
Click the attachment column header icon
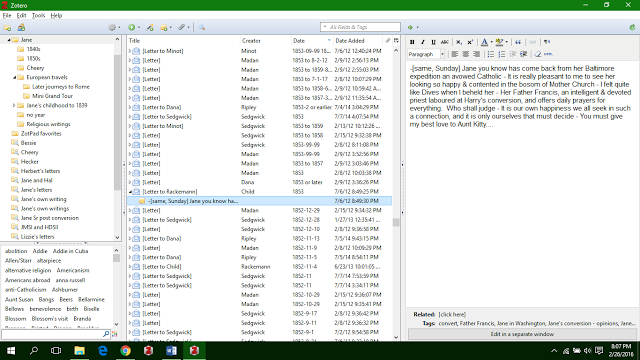point(387,40)
